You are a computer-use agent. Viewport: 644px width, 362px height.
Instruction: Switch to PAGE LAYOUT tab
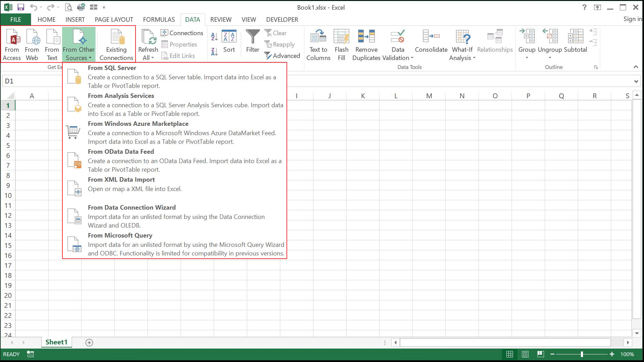[x=114, y=20]
